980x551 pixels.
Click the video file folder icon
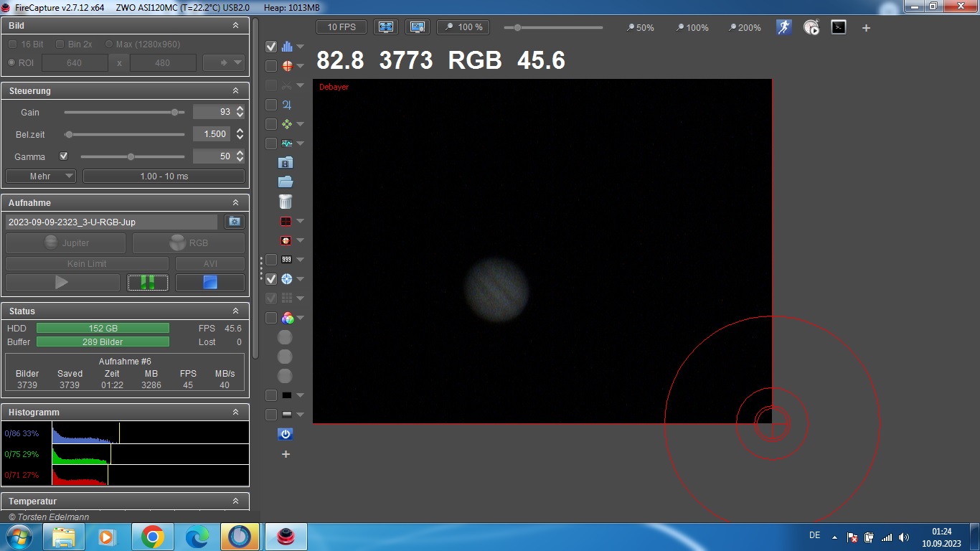click(x=286, y=163)
